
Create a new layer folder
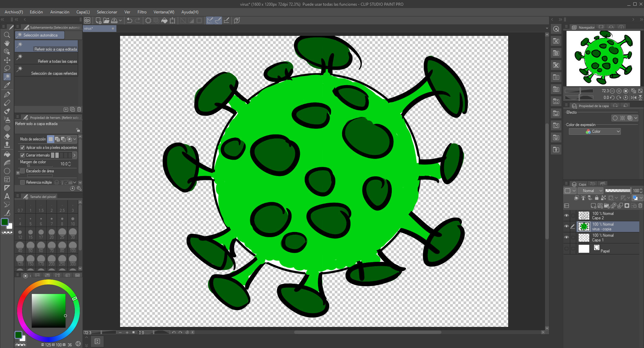tap(607, 206)
